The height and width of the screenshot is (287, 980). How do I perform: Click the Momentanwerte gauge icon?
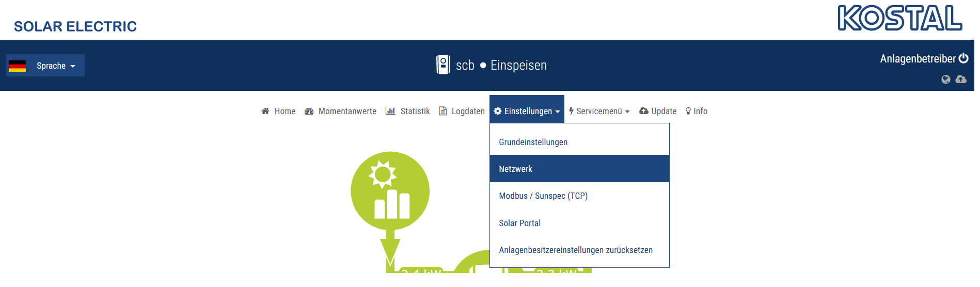309,111
